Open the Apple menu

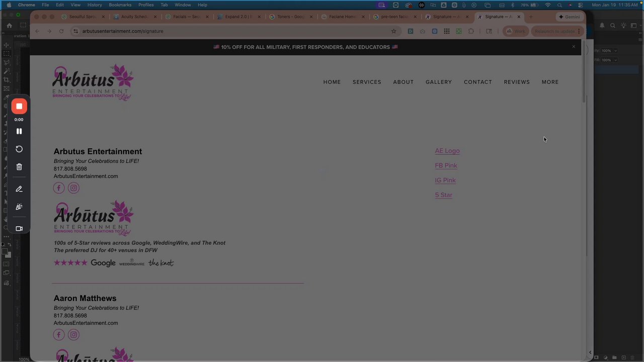[x=9, y=5]
